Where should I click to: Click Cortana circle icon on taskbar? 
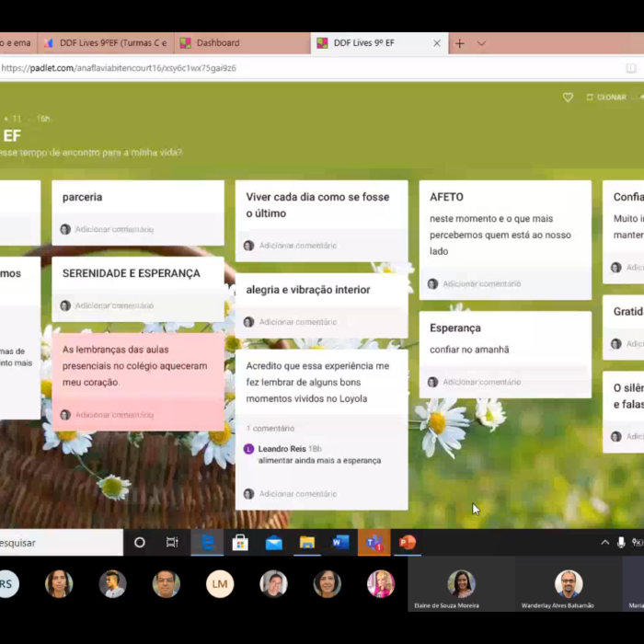140,543
